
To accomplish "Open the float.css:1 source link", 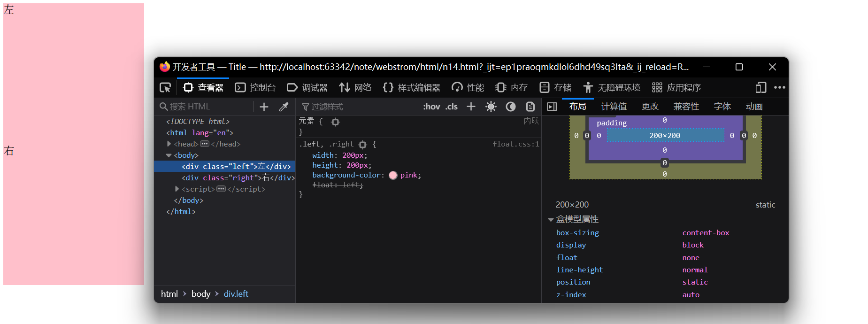I will [515, 144].
